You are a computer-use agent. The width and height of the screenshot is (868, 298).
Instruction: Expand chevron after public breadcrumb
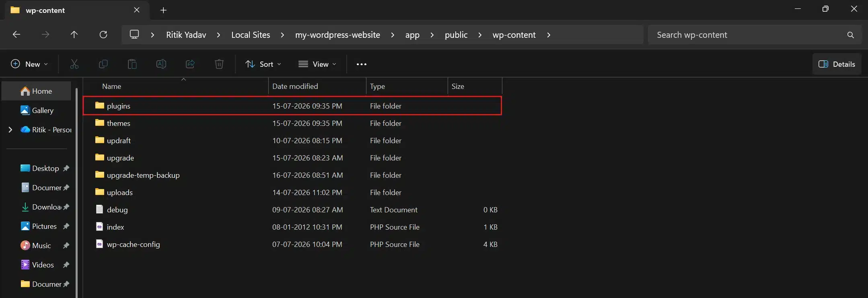480,35
